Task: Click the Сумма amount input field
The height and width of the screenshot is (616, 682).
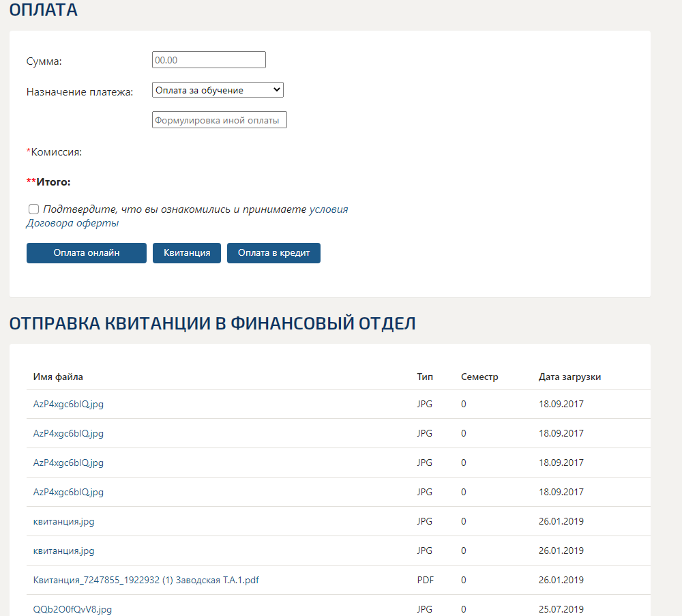Action: coord(209,60)
